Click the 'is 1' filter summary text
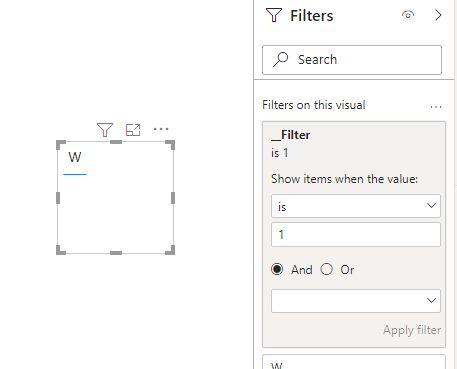This screenshot has height=369, width=457. pos(280,153)
